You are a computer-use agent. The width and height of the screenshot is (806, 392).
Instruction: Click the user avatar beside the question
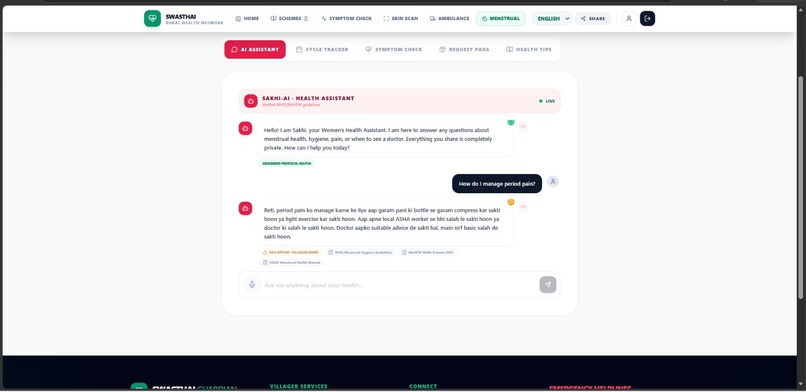click(x=553, y=181)
